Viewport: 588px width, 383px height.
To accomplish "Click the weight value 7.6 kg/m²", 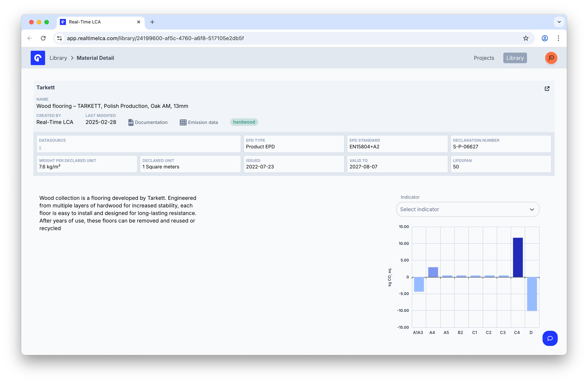I will [50, 167].
